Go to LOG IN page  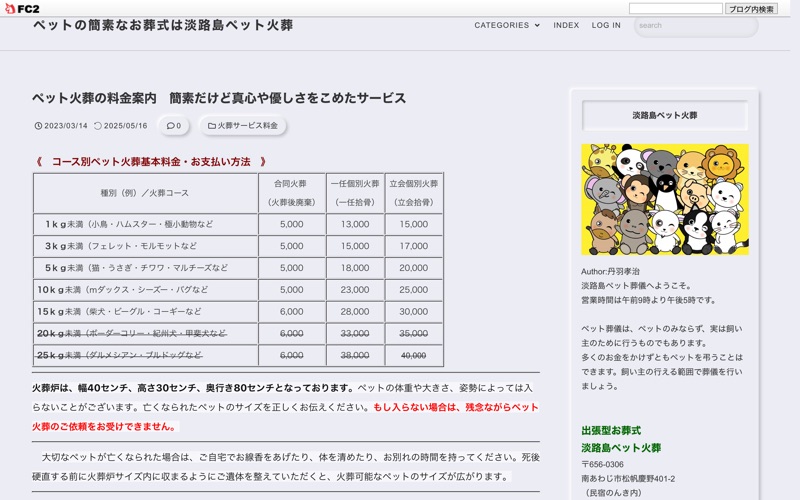click(606, 25)
